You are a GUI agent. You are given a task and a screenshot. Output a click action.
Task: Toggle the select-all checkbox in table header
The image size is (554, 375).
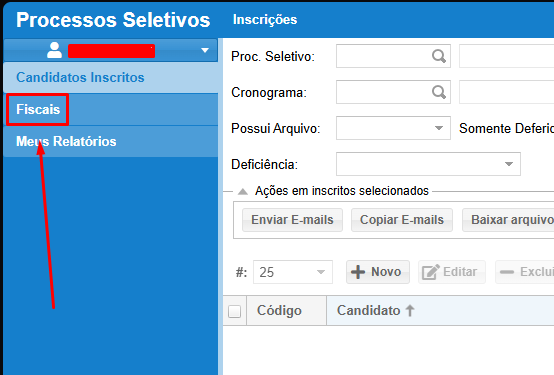tap(235, 311)
